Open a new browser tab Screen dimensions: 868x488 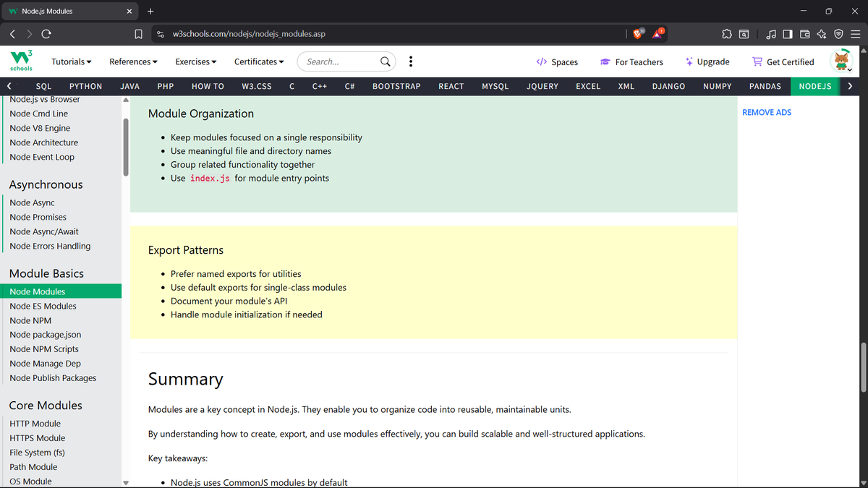150,11
